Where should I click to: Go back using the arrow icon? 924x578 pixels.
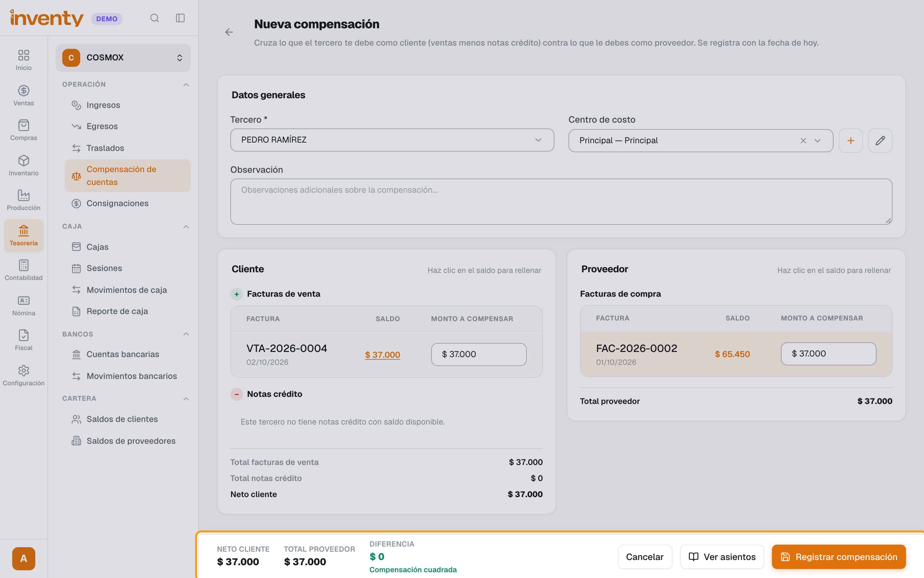(229, 32)
